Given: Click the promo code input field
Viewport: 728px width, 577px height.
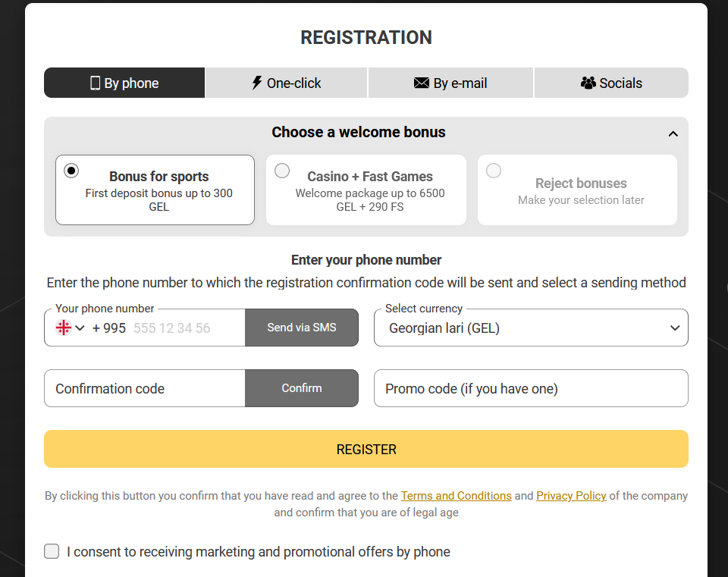Looking at the screenshot, I should [x=531, y=387].
